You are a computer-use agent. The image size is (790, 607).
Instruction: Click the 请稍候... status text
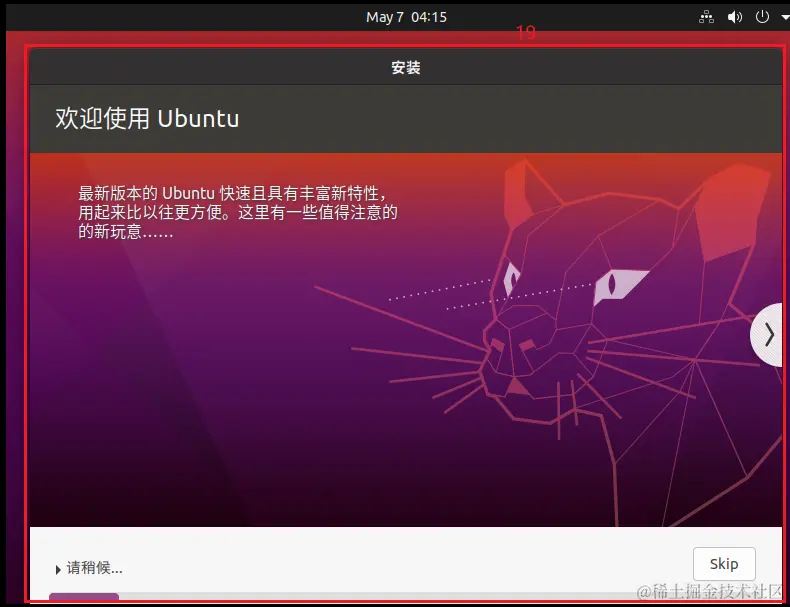[x=95, y=568]
